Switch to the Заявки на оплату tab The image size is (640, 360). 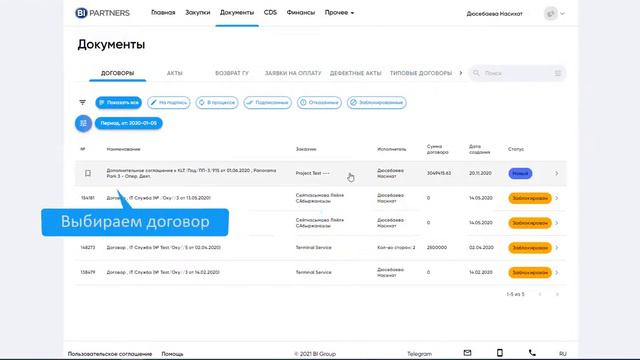[293, 73]
